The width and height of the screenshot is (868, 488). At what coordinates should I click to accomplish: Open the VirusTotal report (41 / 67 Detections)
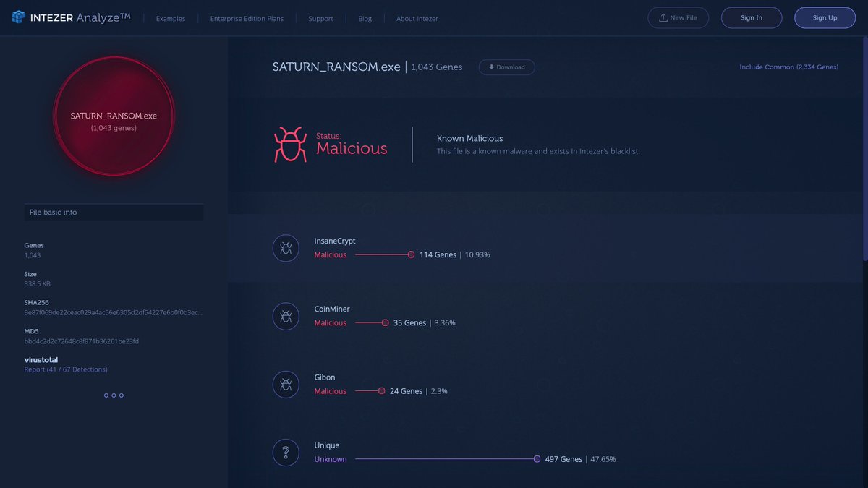(x=66, y=369)
